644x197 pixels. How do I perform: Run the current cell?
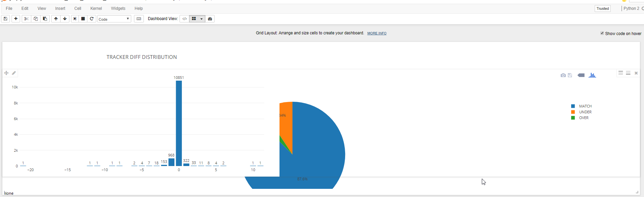75,19
